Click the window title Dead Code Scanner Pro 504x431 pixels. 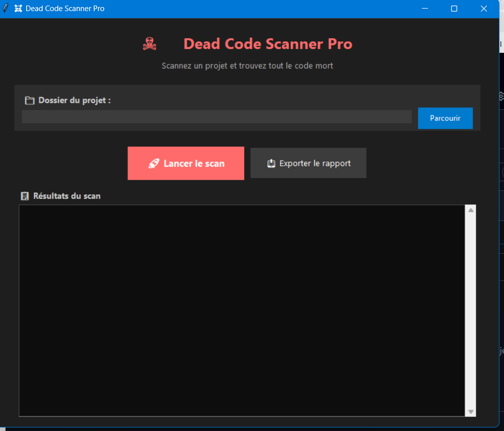coord(65,9)
